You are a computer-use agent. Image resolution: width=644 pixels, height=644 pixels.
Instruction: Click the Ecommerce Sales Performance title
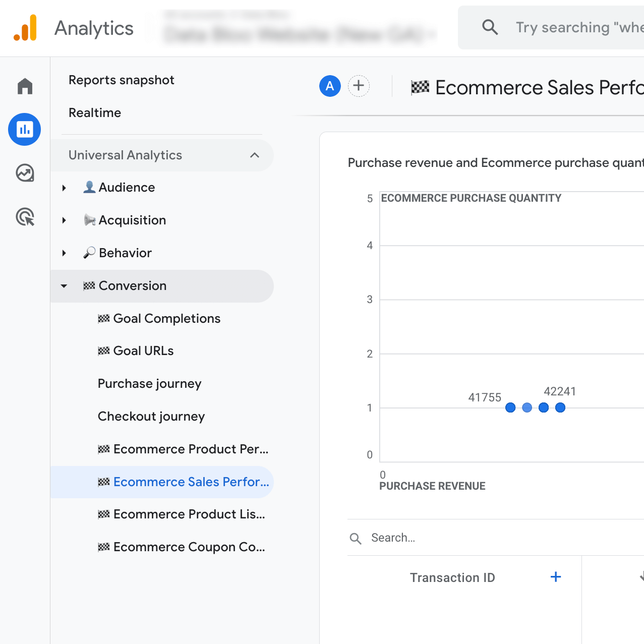pyautogui.click(x=540, y=88)
